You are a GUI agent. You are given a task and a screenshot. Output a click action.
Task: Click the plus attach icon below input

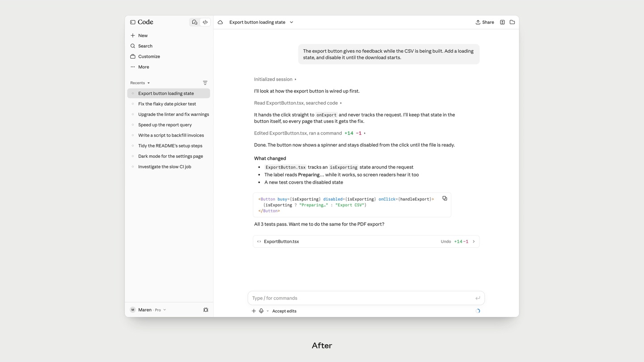coord(254,311)
